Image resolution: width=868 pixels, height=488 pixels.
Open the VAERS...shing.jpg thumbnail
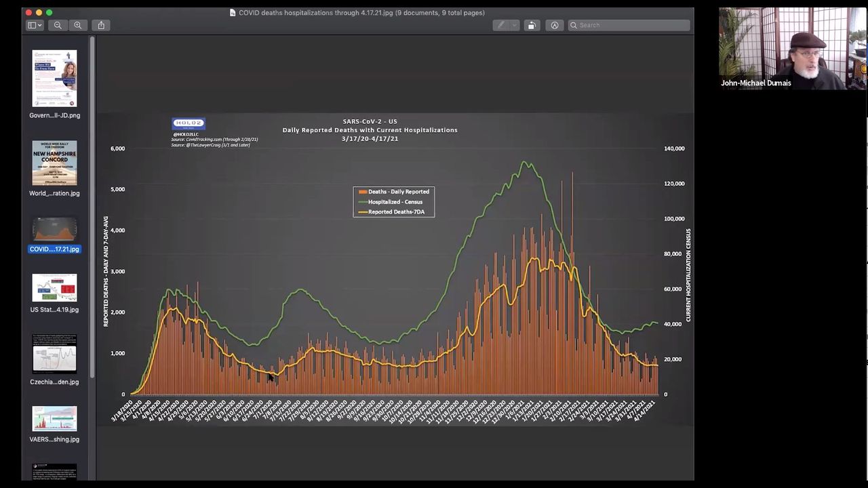(x=54, y=418)
